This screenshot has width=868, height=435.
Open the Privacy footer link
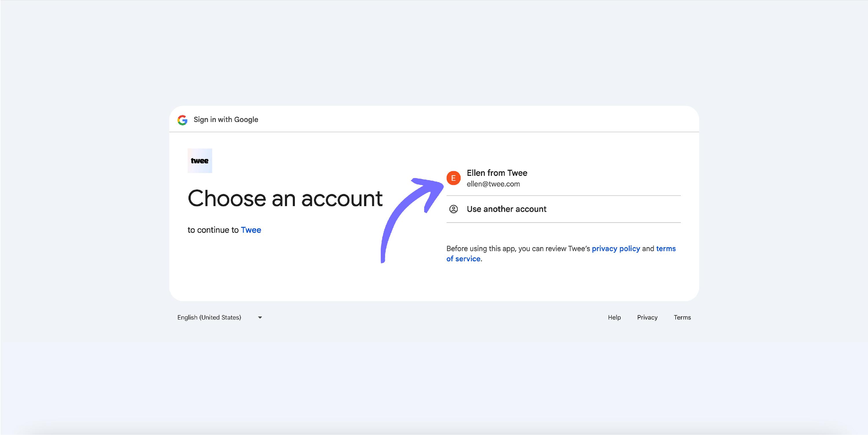pos(647,317)
